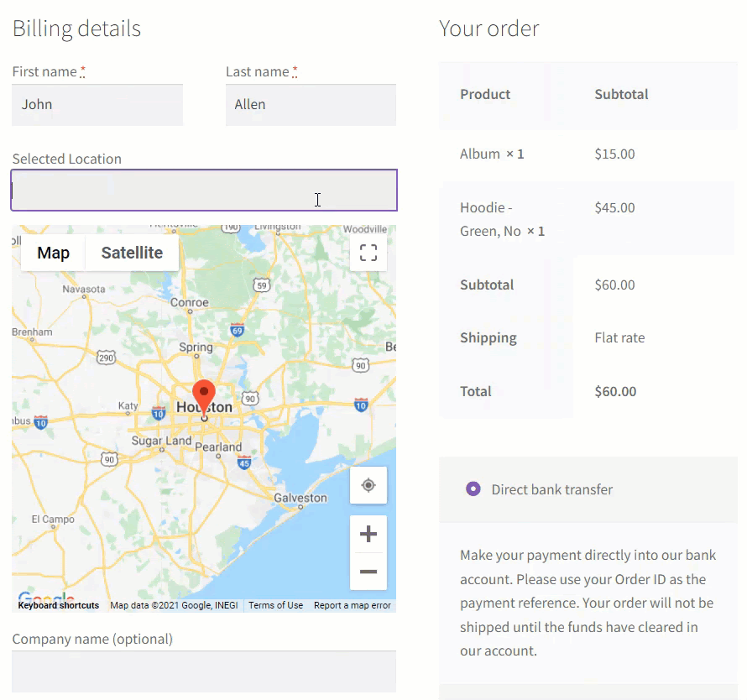Zoom in with the plus button
Image resolution: width=747 pixels, height=700 pixels.
coord(368,534)
